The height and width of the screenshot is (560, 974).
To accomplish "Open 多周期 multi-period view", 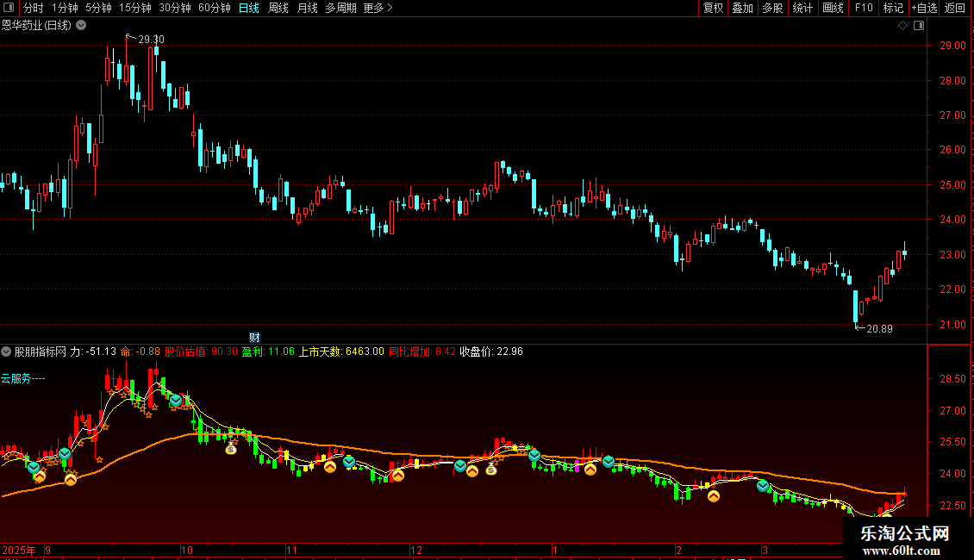I will tap(340, 8).
